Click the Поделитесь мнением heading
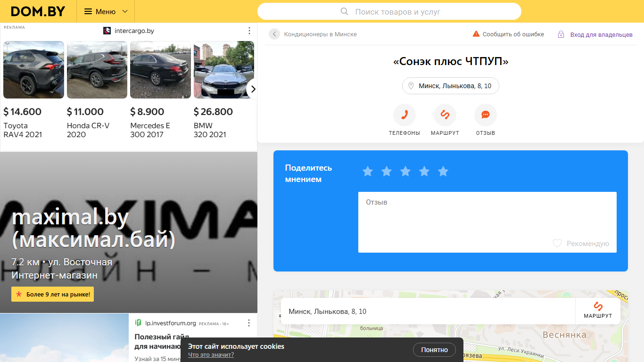The height and width of the screenshot is (362, 644). pyautogui.click(x=308, y=173)
